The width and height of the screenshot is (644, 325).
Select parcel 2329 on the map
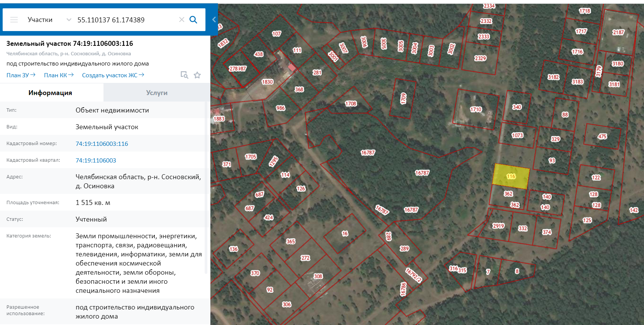pos(480,58)
